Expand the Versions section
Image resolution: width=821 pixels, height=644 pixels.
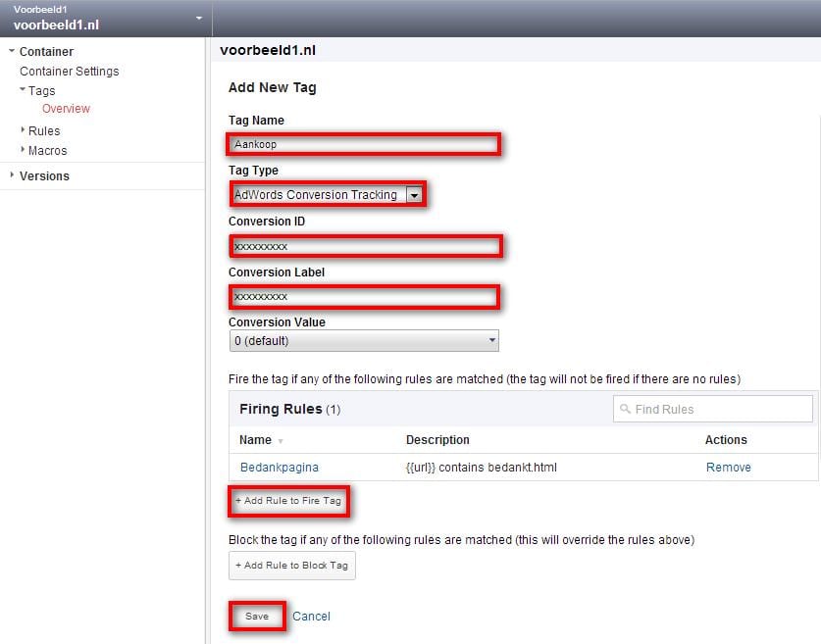click(x=12, y=175)
